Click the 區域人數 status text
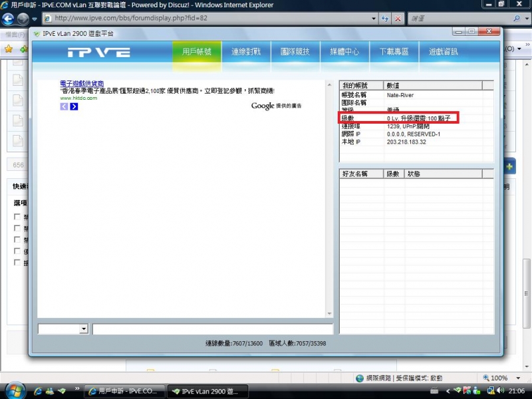Viewport: 532px width, 399px height. pyautogui.click(x=297, y=343)
